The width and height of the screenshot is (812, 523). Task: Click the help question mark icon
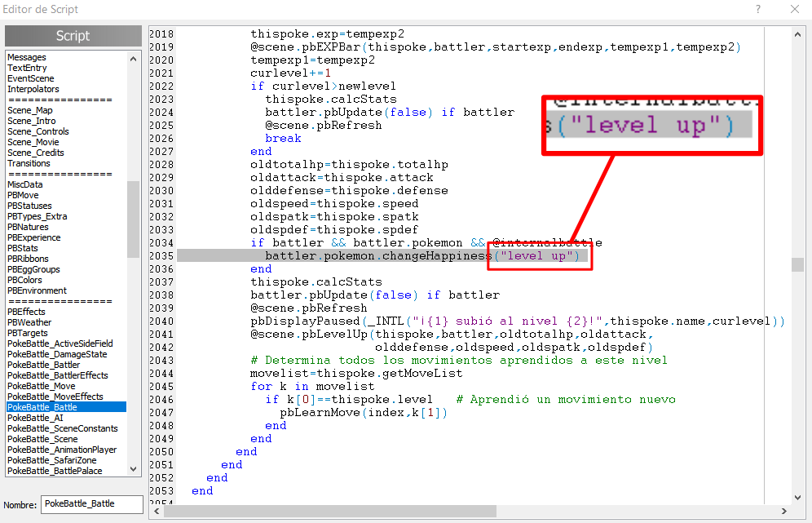[x=758, y=10]
